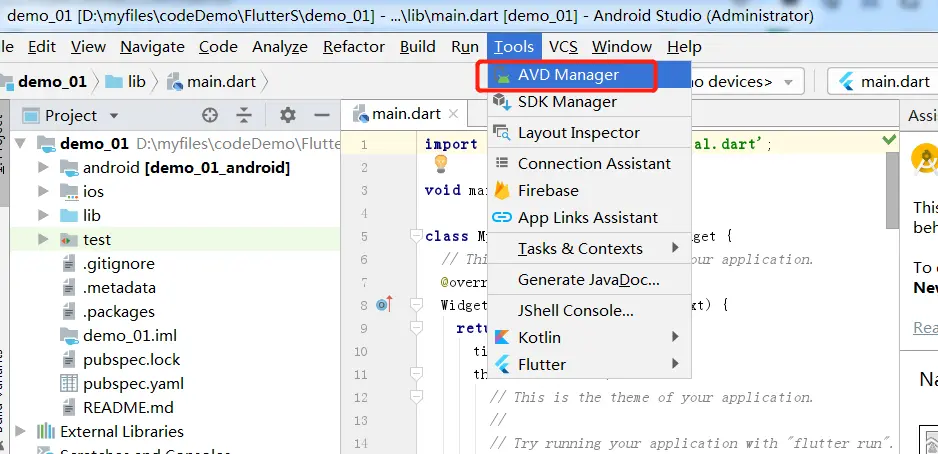
Task: Open the View menu
Action: [88, 47]
